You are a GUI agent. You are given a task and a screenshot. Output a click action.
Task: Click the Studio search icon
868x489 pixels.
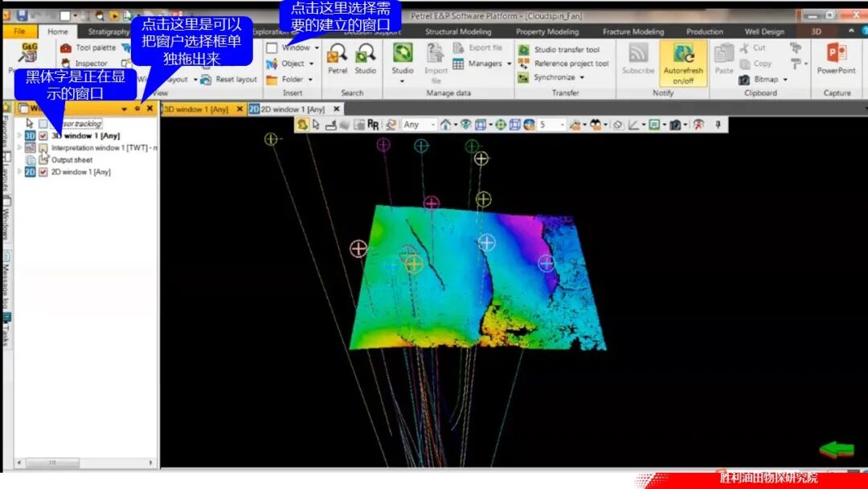(366, 59)
